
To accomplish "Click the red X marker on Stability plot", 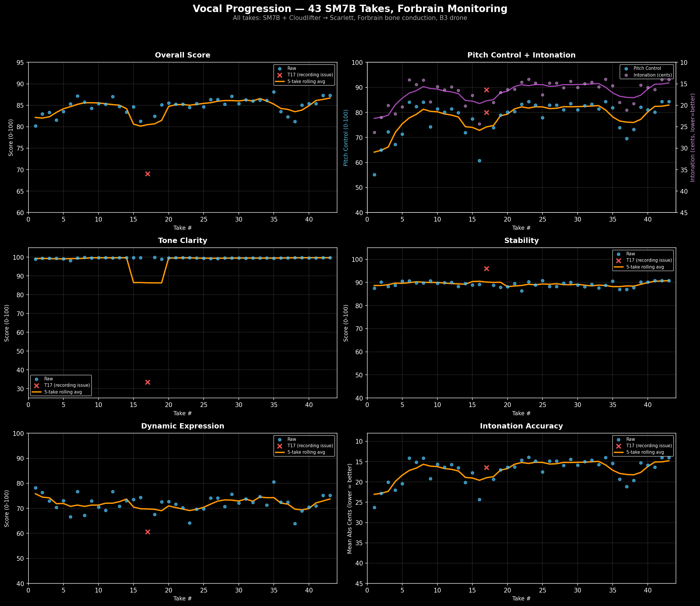I will point(487,269).
